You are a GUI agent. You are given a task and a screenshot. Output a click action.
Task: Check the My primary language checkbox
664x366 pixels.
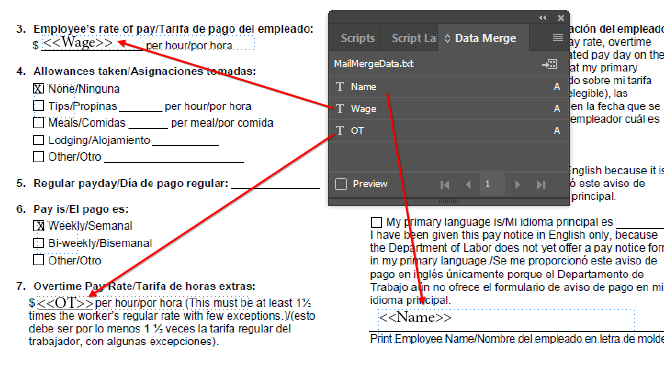(x=376, y=222)
